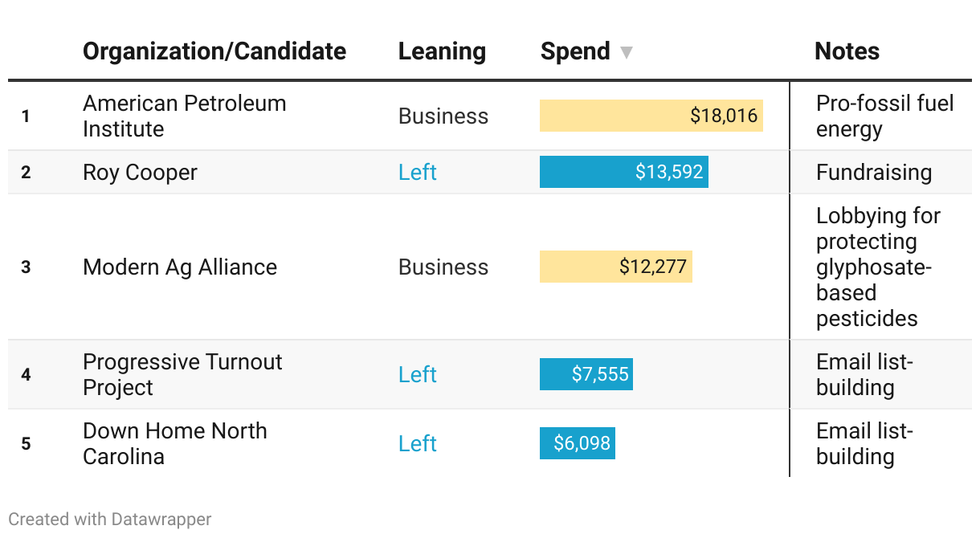Select the $6,098 spend bar

point(577,443)
